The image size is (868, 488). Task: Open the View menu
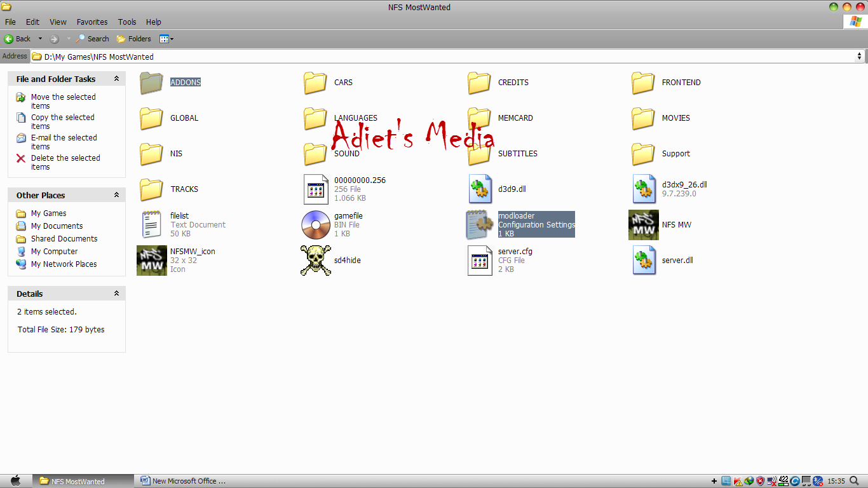point(58,22)
